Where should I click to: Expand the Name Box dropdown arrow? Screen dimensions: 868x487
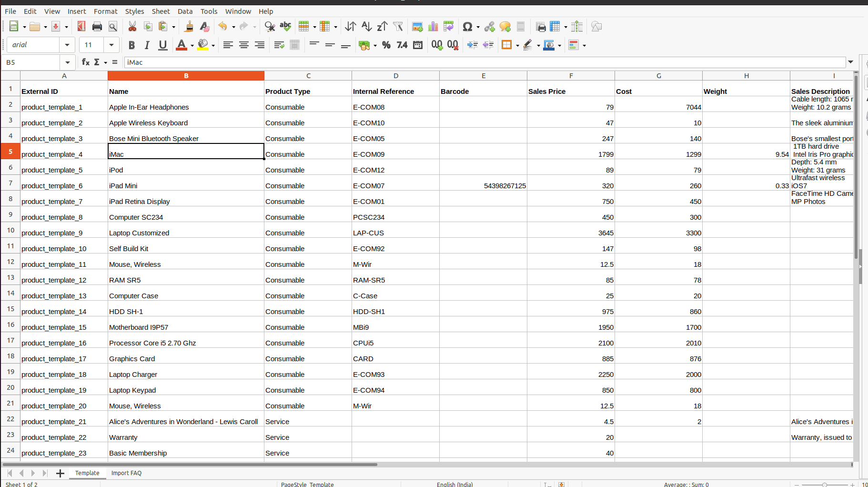click(x=67, y=62)
